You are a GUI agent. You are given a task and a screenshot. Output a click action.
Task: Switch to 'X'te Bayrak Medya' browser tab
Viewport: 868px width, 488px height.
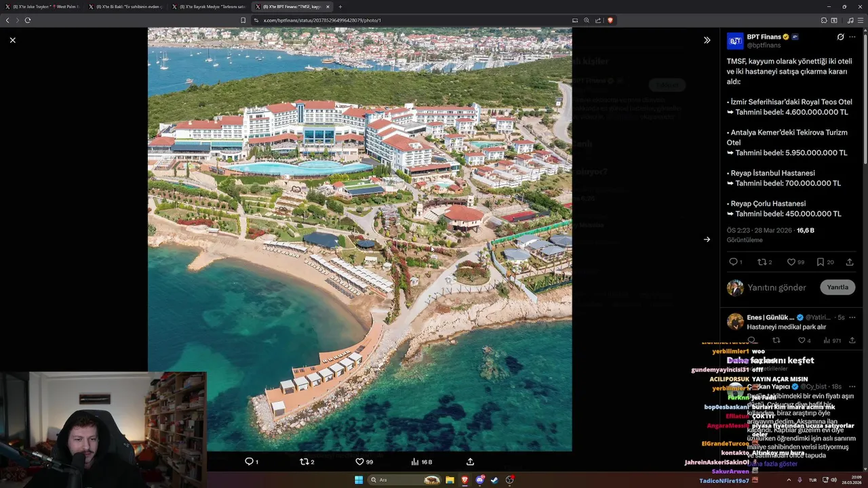(209, 7)
